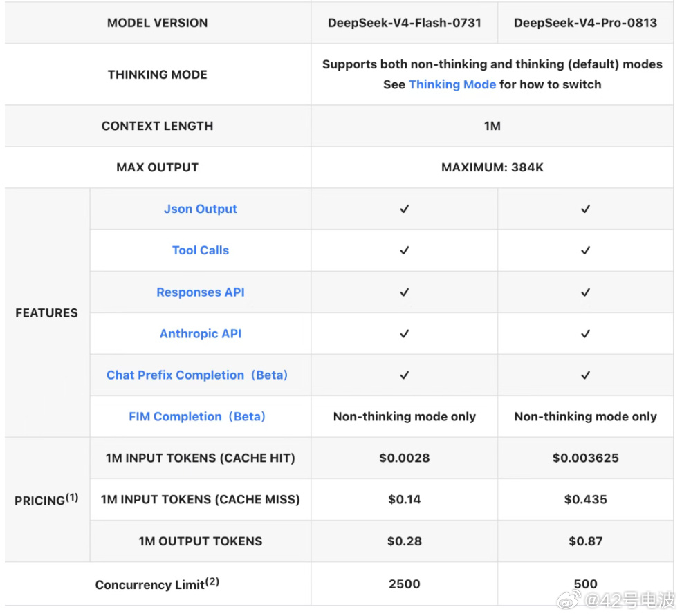Click Json Output checkmark for Flash model

(x=405, y=209)
